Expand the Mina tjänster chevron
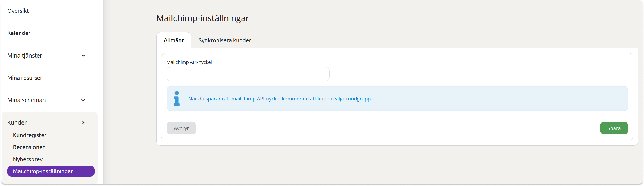This screenshot has height=186, width=644. pos(83,56)
